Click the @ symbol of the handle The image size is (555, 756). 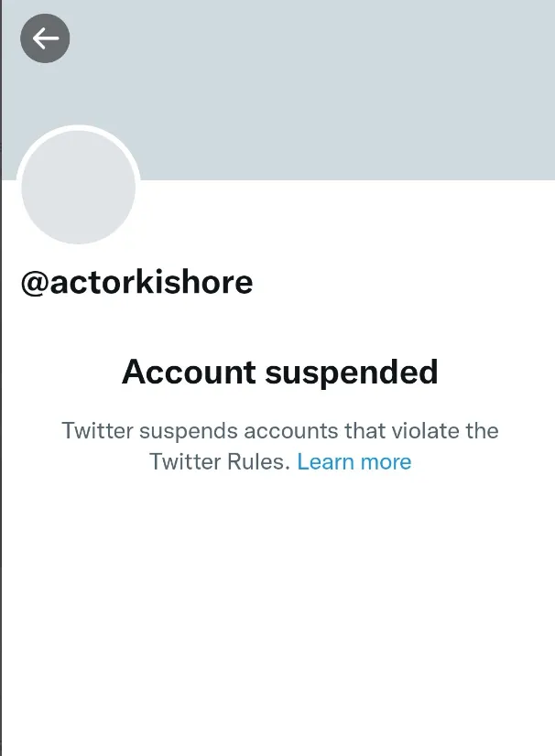point(34,283)
